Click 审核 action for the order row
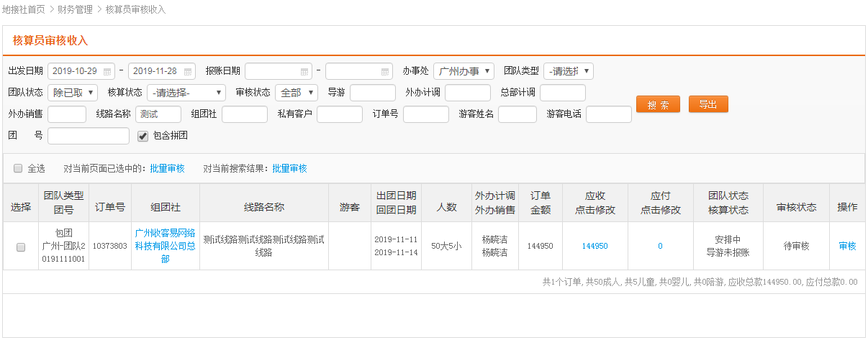This screenshot has width=868, height=340. 847,246
